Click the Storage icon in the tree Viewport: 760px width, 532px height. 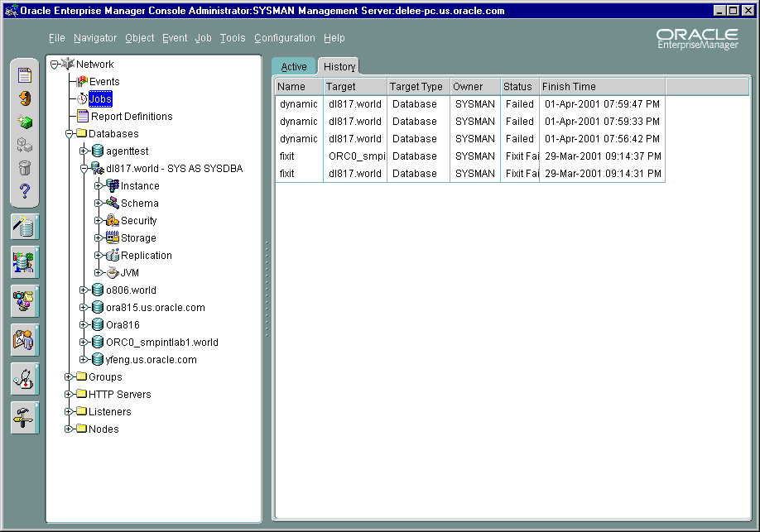[113, 237]
